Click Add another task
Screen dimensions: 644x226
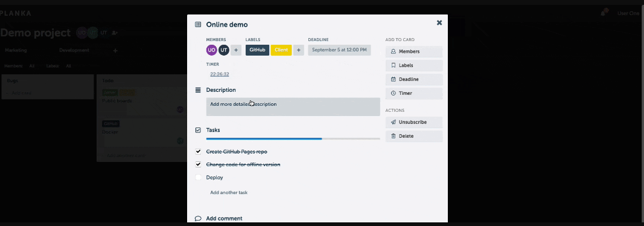coord(229,192)
